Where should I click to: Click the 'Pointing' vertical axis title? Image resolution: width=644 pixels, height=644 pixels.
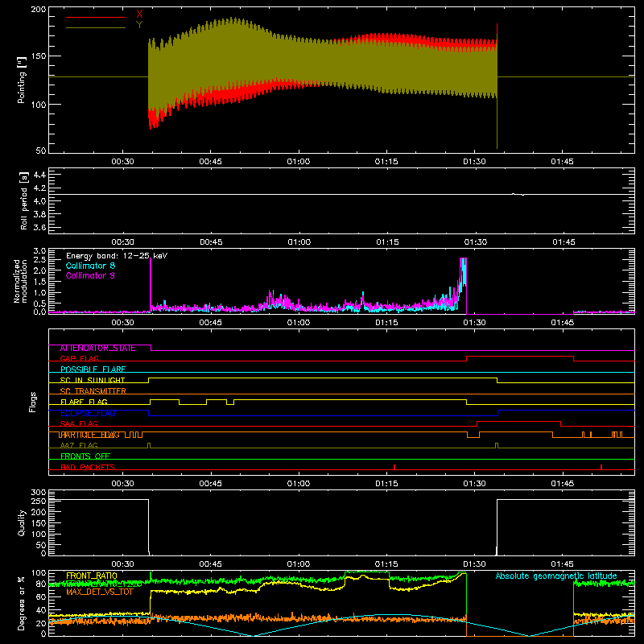(x=22, y=80)
